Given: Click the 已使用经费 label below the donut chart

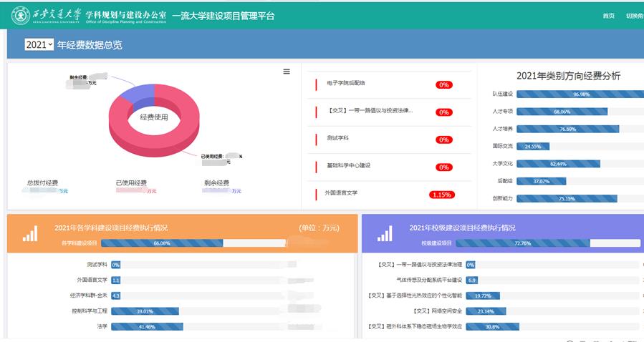Looking at the screenshot, I should click(x=131, y=183).
